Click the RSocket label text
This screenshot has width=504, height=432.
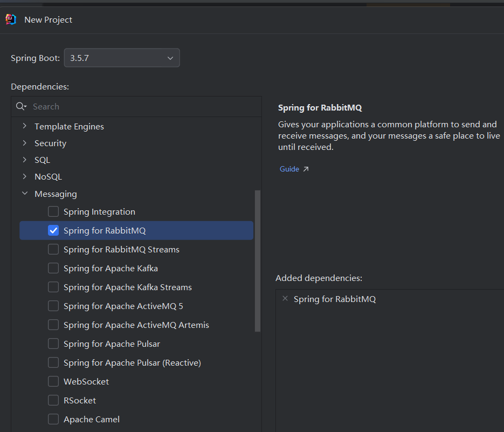click(80, 401)
